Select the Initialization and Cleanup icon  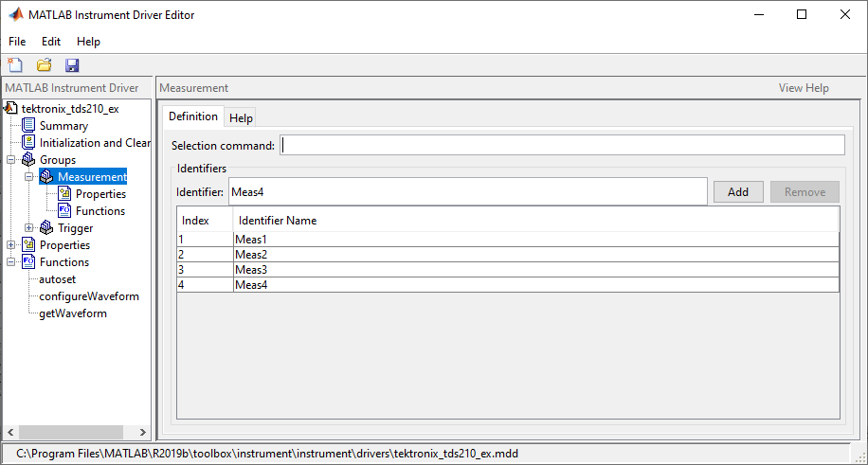pyautogui.click(x=28, y=143)
